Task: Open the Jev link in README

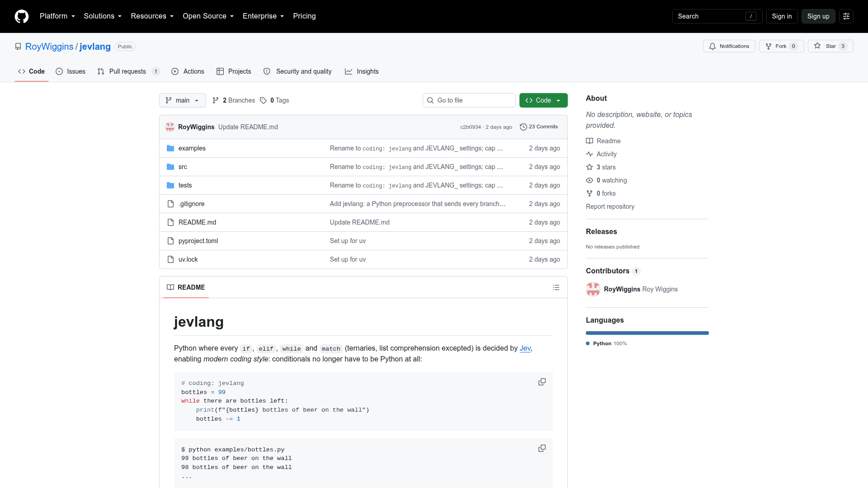Action: tap(525, 348)
